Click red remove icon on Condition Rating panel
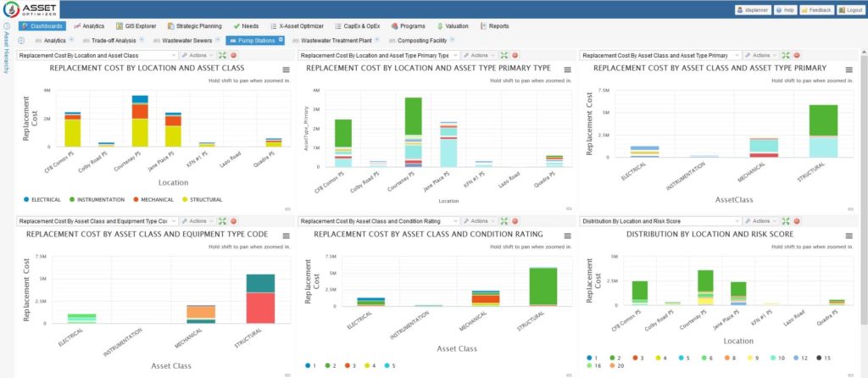This screenshot has width=868, height=378. [x=515, y=220]
